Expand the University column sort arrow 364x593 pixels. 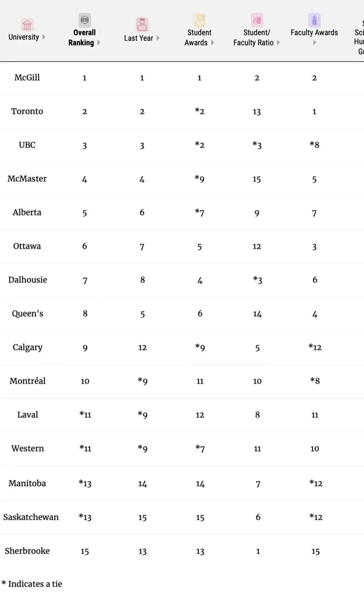click(x=43, y=37)
